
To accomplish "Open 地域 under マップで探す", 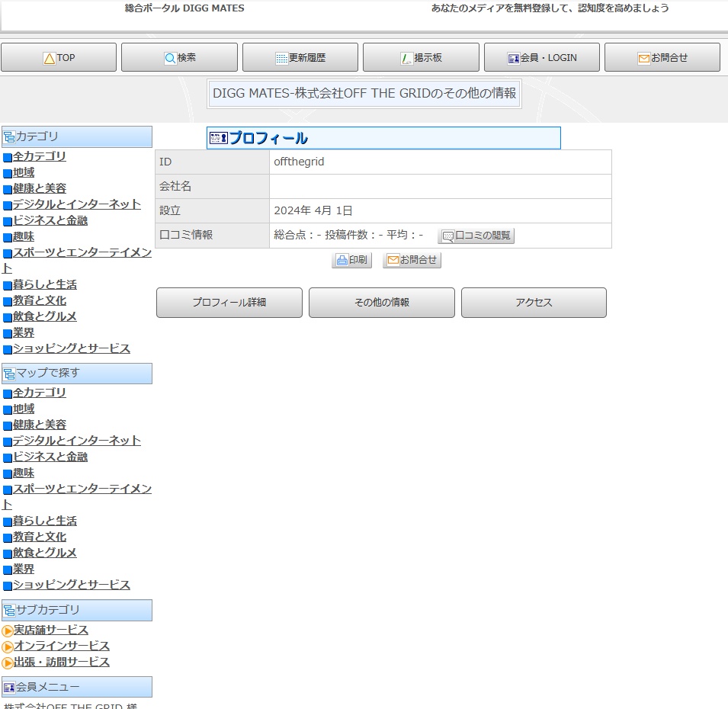I will click(x=24, y=409).
